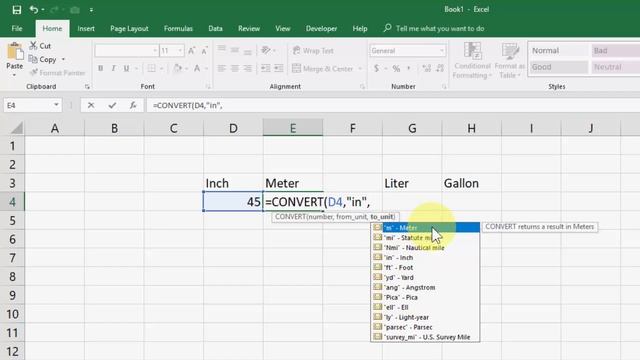Open the File tab
Viewport: 640px width, 360px height.
pyautogui.click(x=17, y=29)
